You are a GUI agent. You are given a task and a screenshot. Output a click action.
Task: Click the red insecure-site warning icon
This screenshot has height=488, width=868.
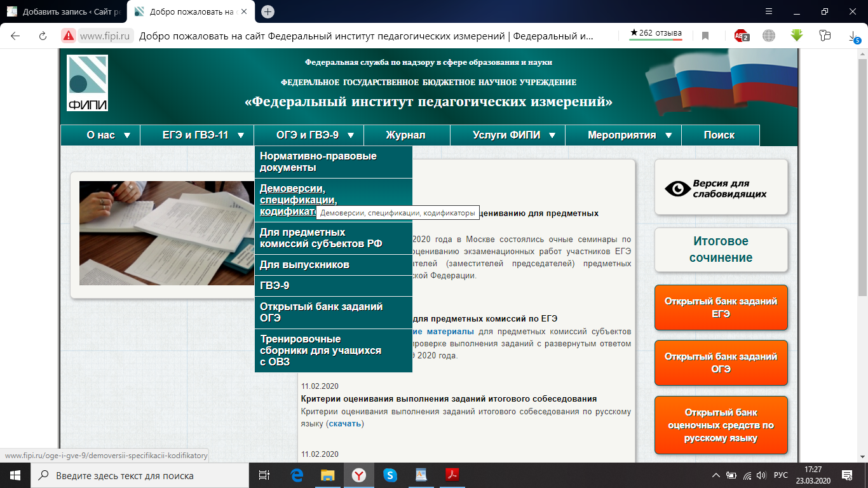point(69,36)
